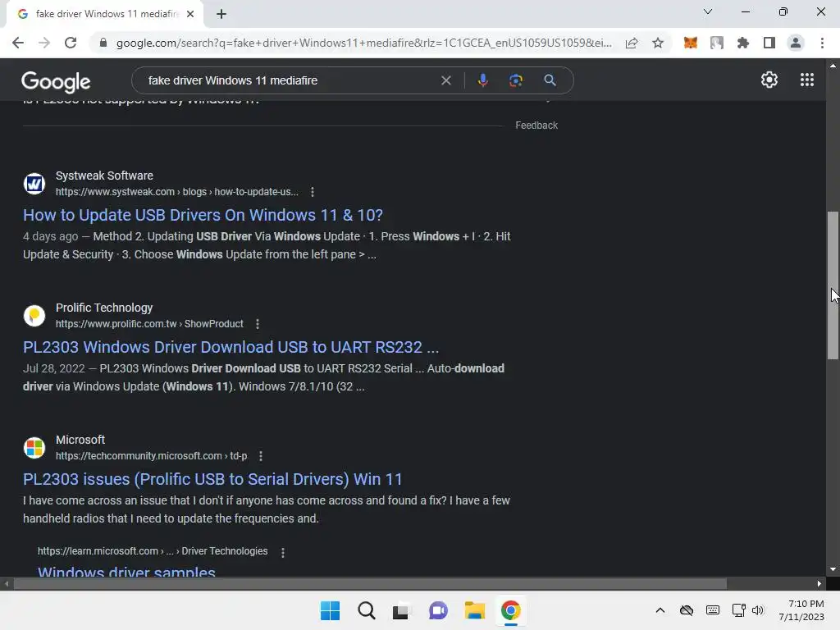
Task: Open tab search chevron in title bar
Action: (708, 11)
